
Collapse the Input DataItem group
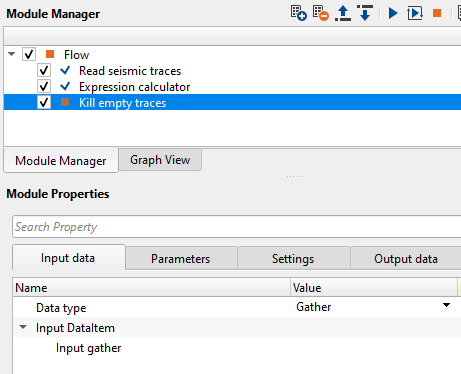23,327
